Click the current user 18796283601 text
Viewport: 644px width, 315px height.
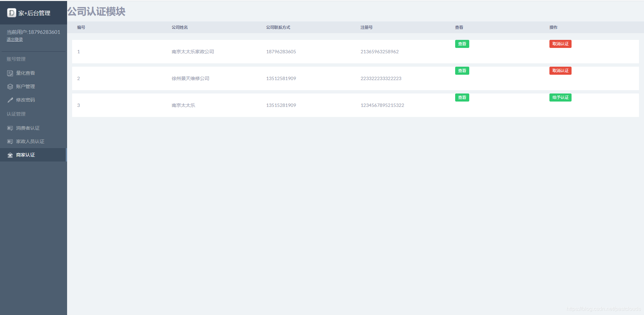pos(34,32)
